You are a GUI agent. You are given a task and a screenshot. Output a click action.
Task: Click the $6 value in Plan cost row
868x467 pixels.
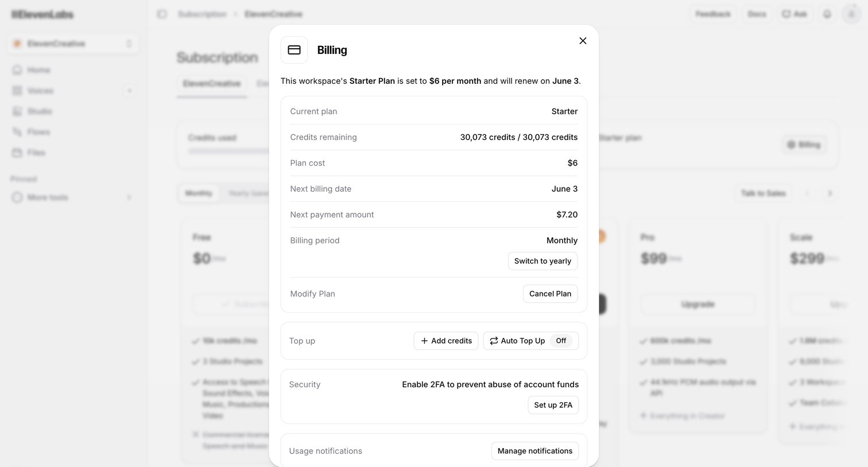click(x=572, y=163)
